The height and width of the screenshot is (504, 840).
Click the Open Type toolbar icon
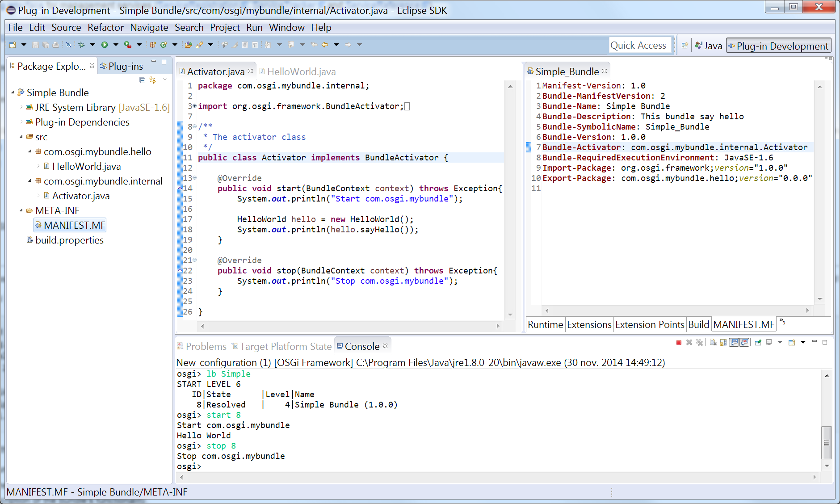(189, 45)
